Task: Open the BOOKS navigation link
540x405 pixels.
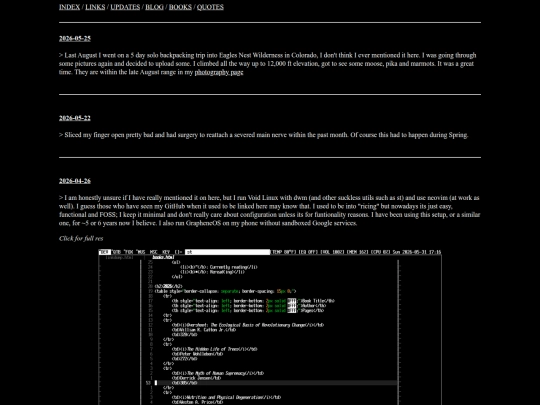Action: pyautogui.click(x=180, y=7)
